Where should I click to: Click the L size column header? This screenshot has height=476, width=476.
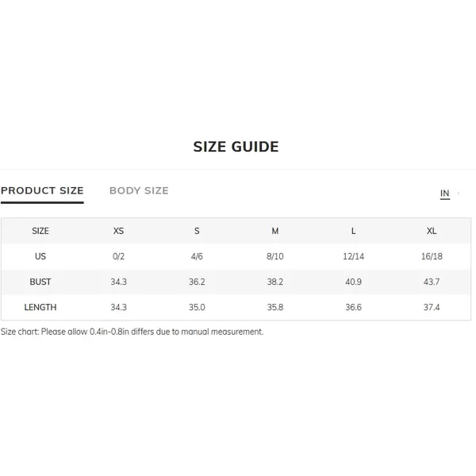(x=353, y=231)
